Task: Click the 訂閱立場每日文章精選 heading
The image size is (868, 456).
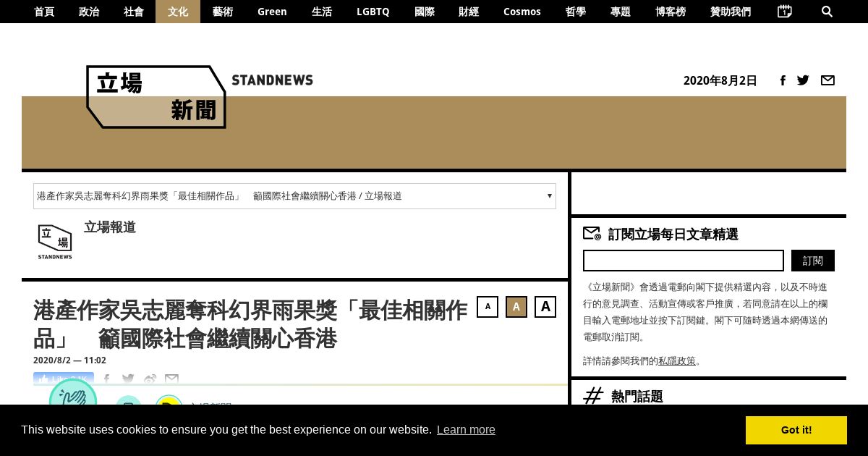Action: tap(673, 234)
